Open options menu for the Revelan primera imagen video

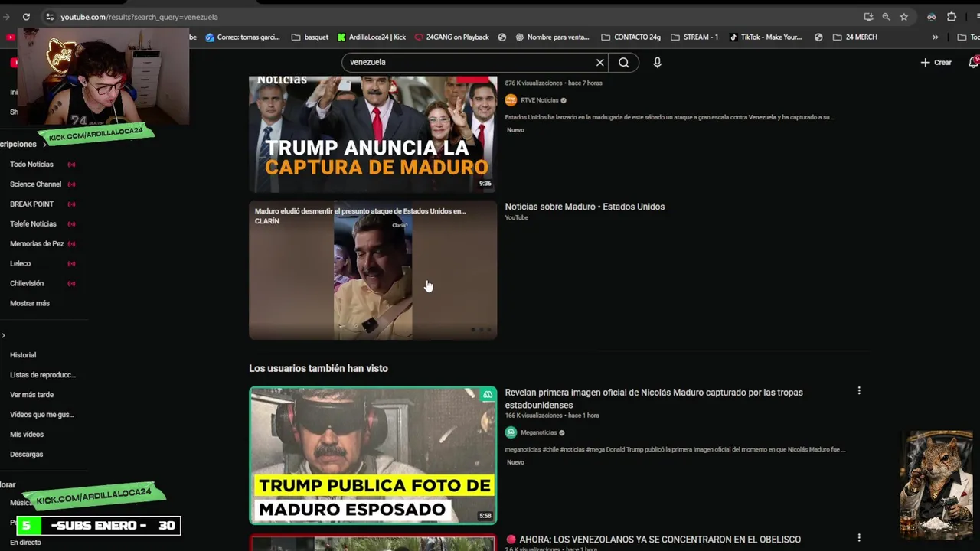coord(859,391)
